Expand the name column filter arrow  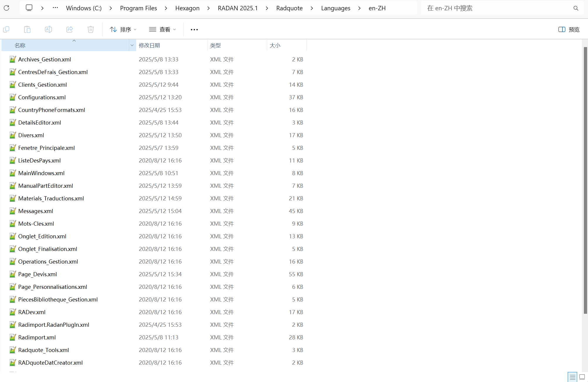pos(132,45)
